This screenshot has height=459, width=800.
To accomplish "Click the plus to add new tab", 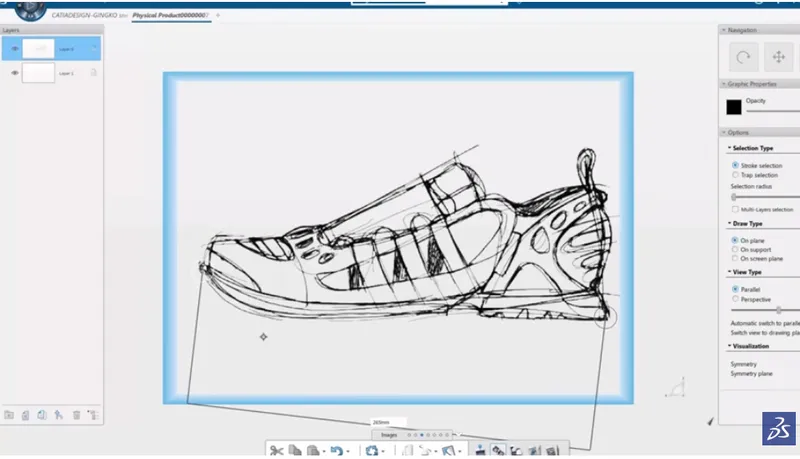I will coord(218,15).
